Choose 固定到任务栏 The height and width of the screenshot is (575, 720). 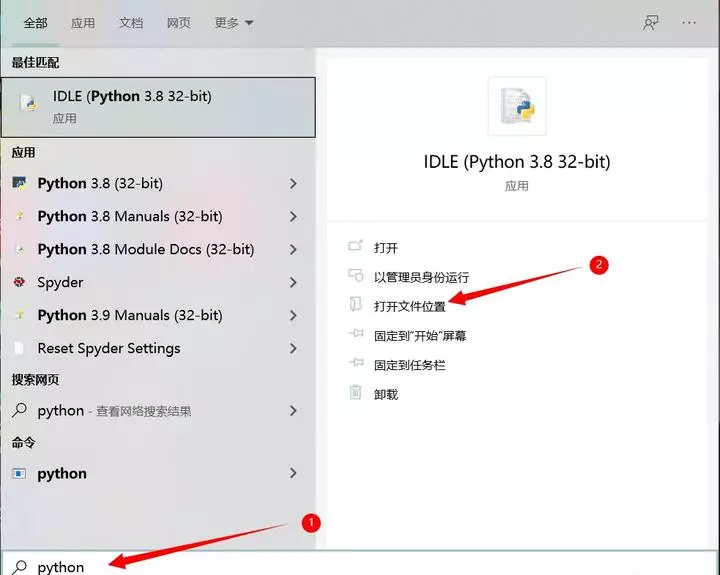410,365
